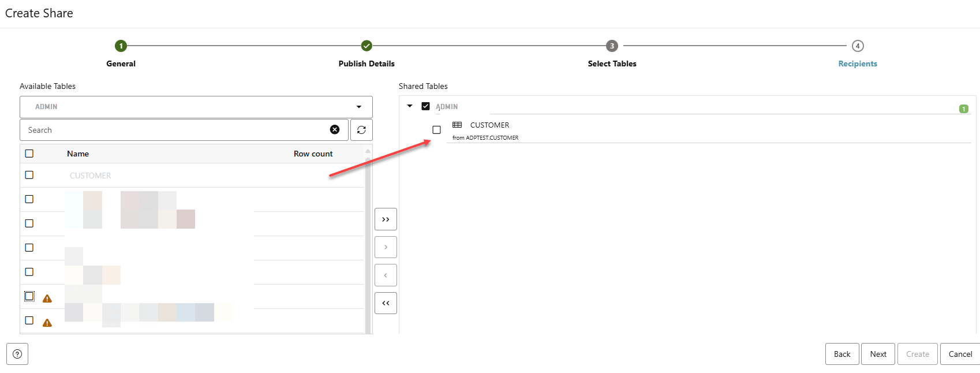Collapse the ADMIN node in Shared Tables

[x=410, y=106]
